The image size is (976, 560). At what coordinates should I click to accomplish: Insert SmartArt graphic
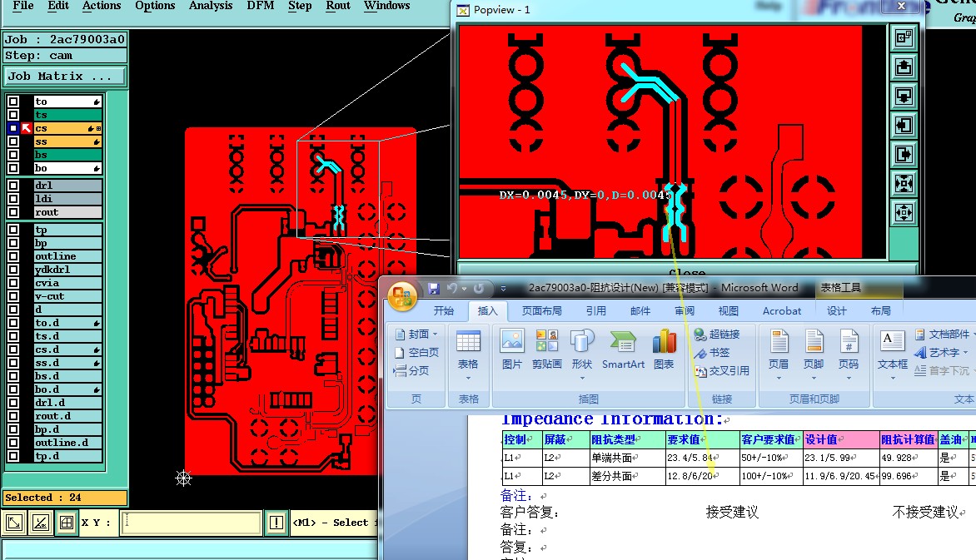pos(623,349)
